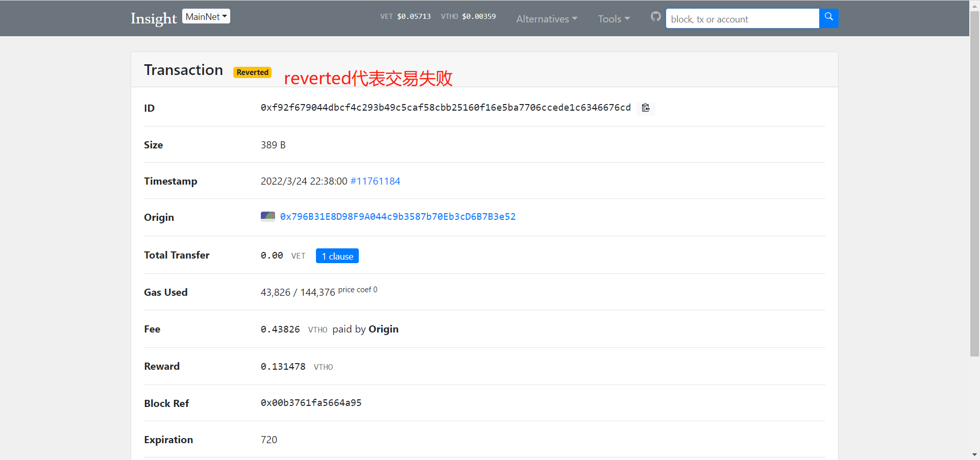The image size is (980, 460).
Task: Click the transaction ID hash text
Action: [445, 108]
